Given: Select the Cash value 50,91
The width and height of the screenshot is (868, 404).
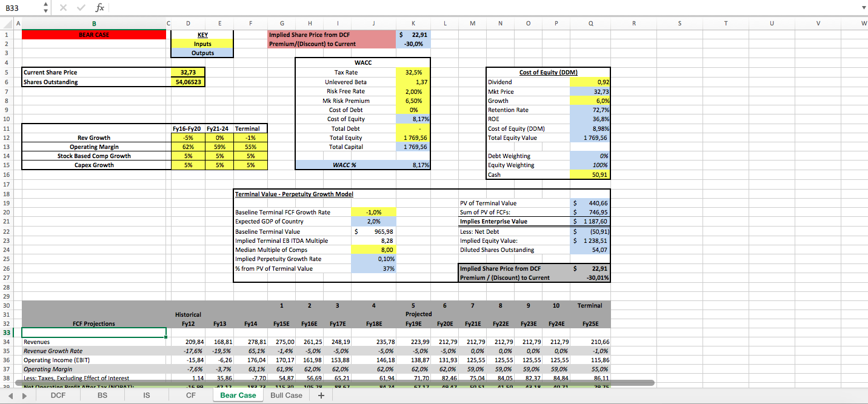Looking at the screenshot, I should click(590, 175).
